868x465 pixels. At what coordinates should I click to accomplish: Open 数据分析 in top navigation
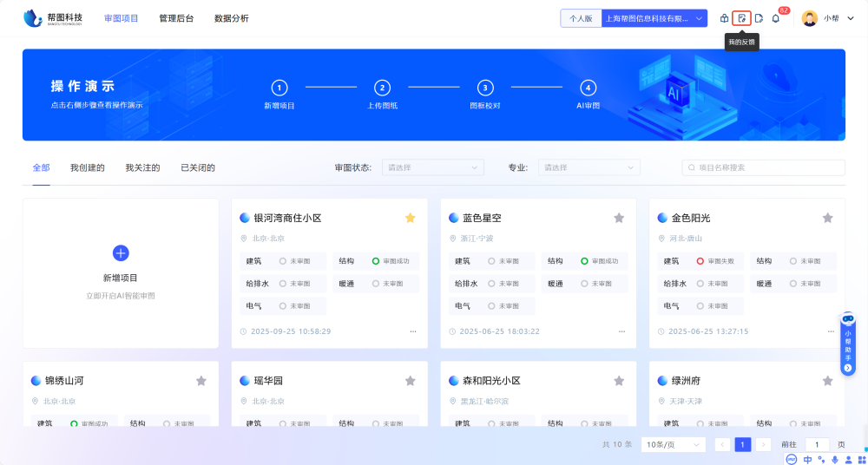point(231,18)
